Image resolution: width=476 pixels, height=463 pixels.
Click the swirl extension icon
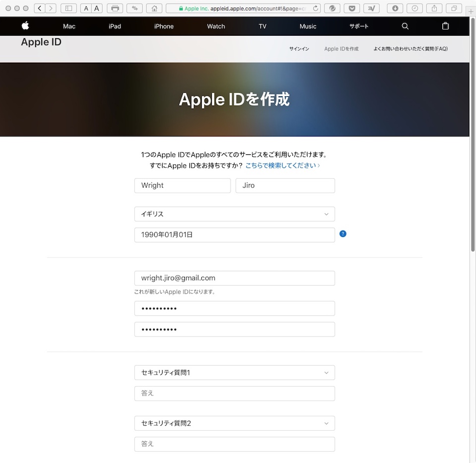click(x=332, y=8)
